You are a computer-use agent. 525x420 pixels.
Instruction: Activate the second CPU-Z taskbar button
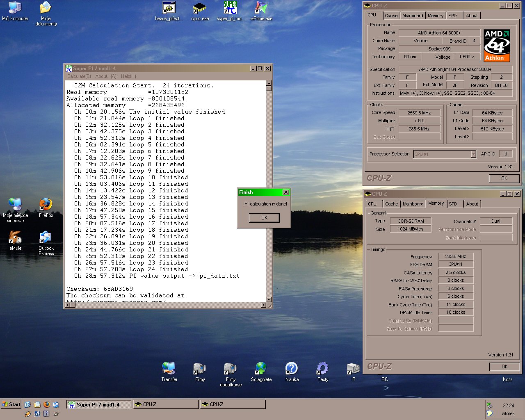tap(233, 404)
